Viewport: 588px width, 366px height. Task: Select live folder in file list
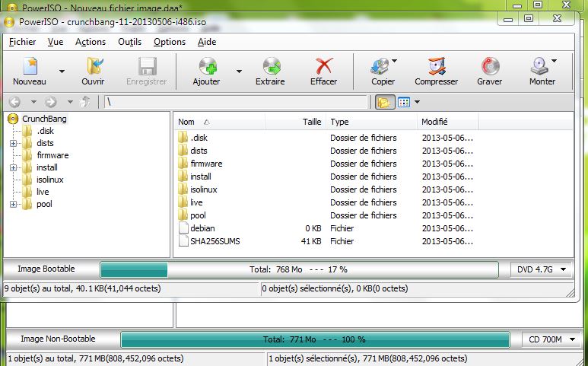click(196, 202)
